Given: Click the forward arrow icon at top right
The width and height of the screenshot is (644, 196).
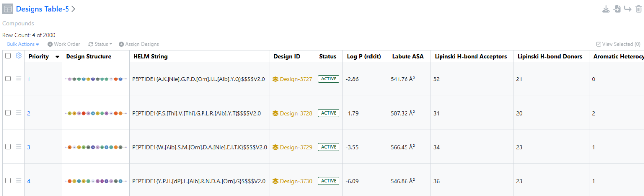Looking at the screenshot, I should [x=628, y=9].
